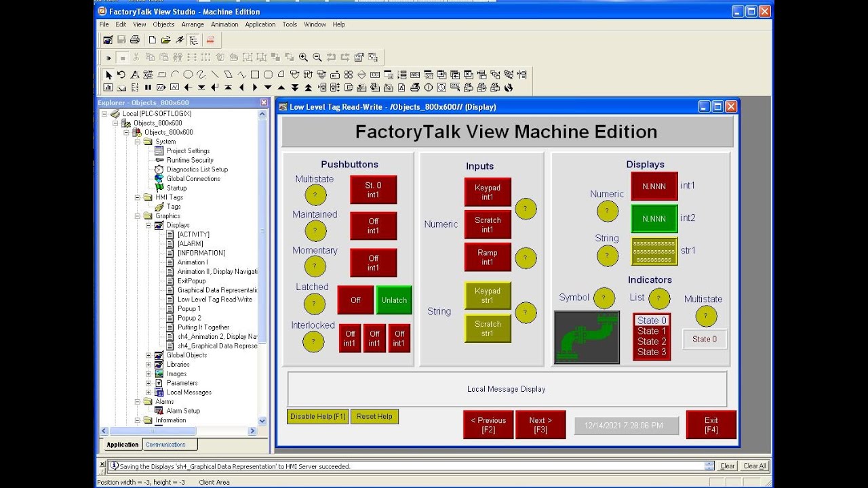Select the 'Popup 1' display entry

pyautogui.click(x=189, y=308)
